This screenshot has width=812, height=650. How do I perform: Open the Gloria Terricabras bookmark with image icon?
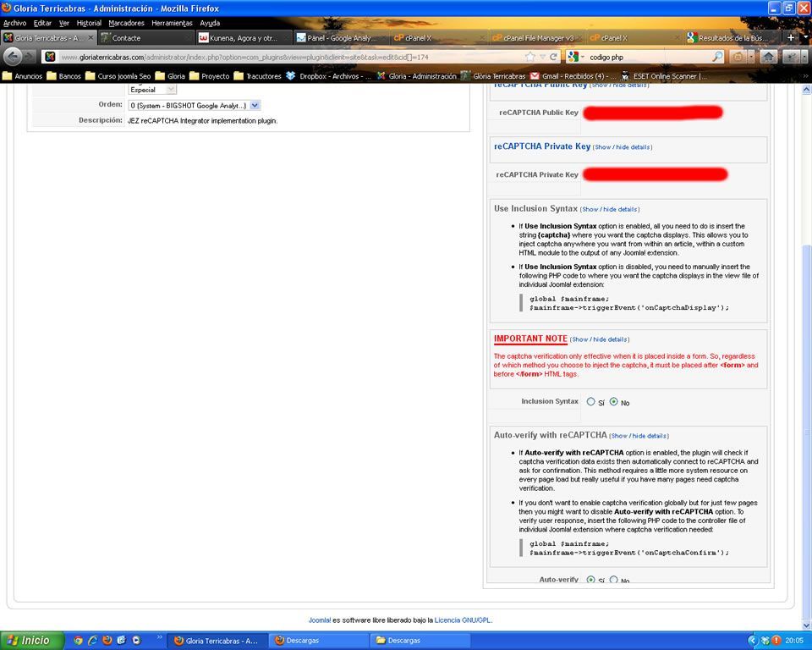493,76
